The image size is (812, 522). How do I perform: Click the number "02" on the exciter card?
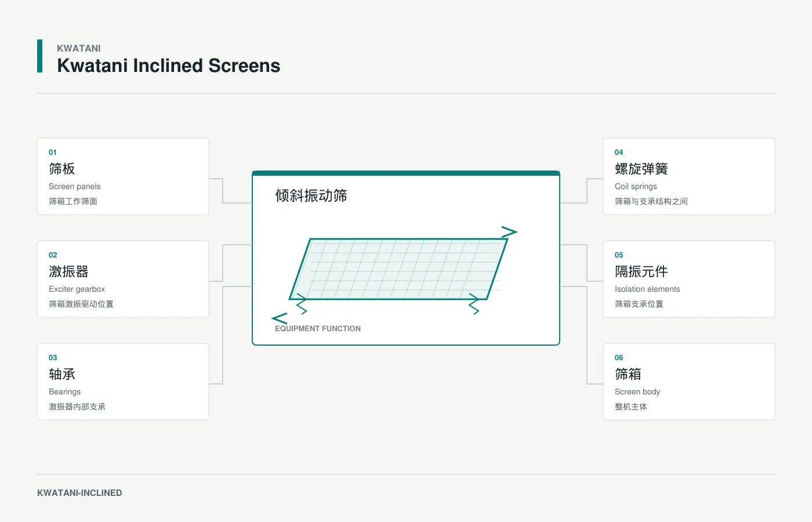click(x=53, y=255)
